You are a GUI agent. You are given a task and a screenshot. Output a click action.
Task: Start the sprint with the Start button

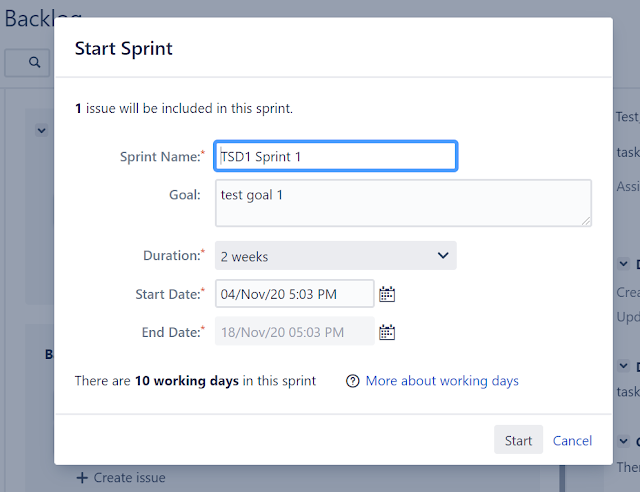coord(518,440)
